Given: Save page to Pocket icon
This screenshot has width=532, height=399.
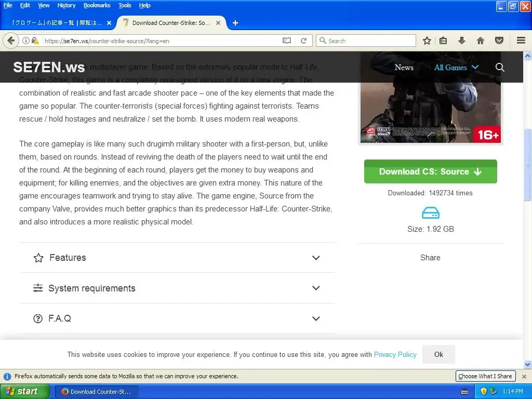Looking at the screenshot, I should click(499, 41).
